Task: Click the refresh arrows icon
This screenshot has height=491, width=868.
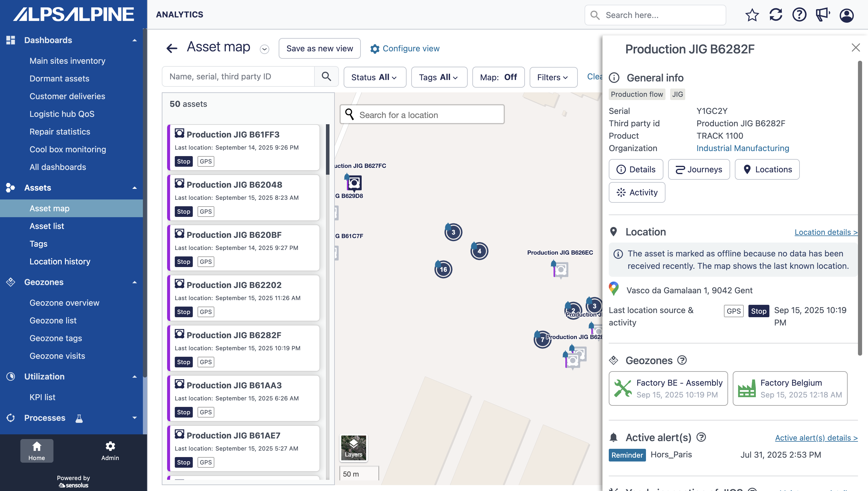Action: pos(776,15)
